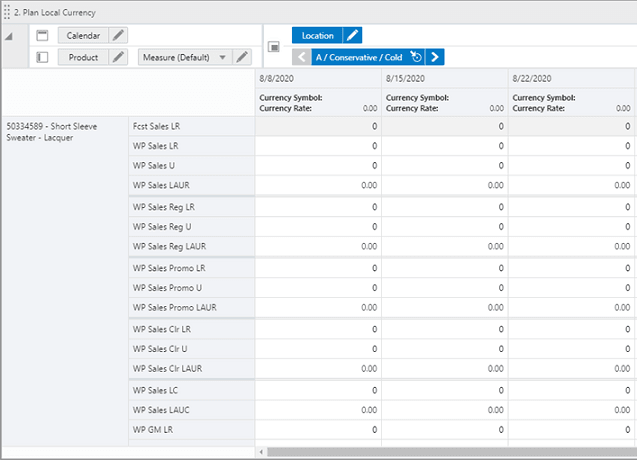Go to next location with right arrow
This screenshot has width=637, height=460.
point(435,57)
